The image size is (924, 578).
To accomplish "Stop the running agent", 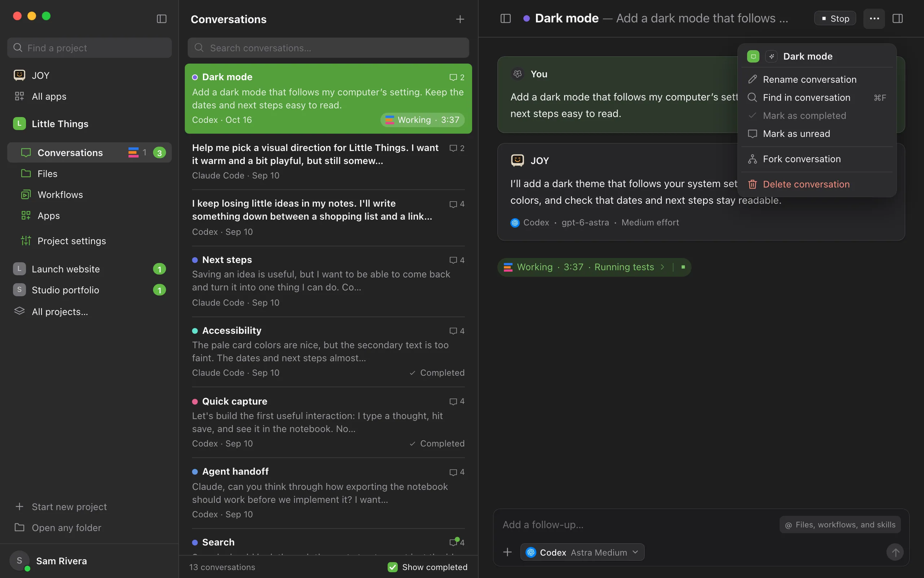I will (x=835, y=18).
